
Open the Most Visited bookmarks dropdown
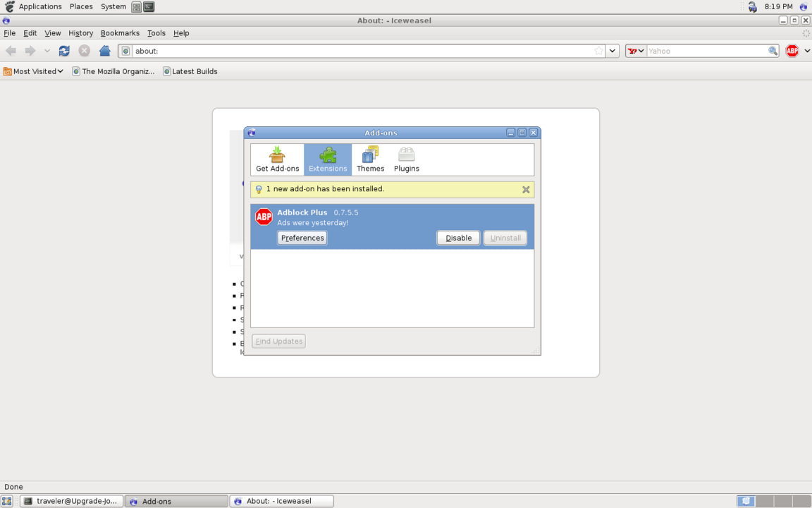(x=34, y=71)
